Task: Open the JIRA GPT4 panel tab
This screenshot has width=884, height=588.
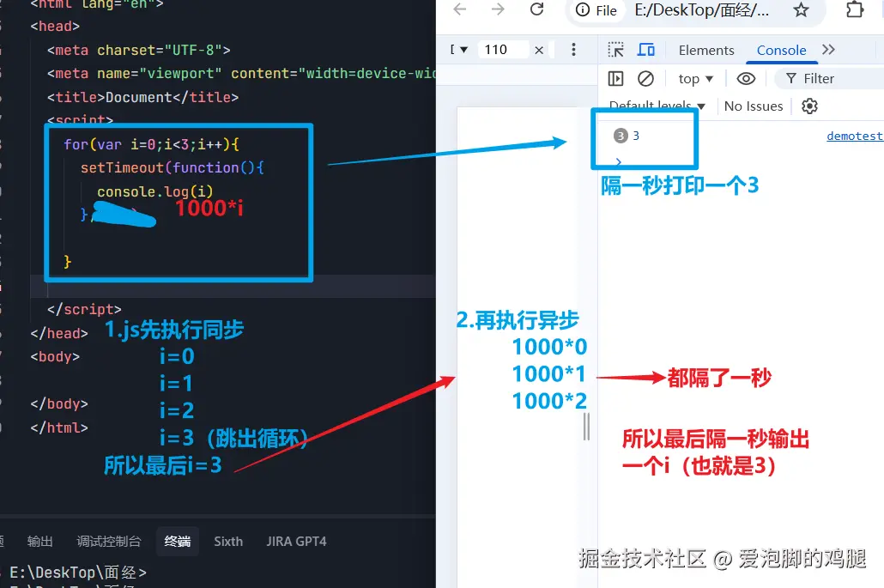Action: click(x=297, y=541)
